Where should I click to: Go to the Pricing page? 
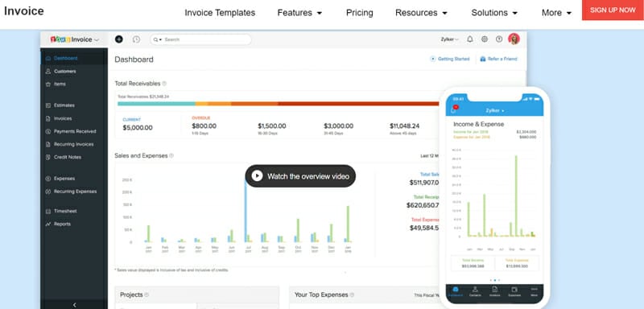tap(359, 13)
